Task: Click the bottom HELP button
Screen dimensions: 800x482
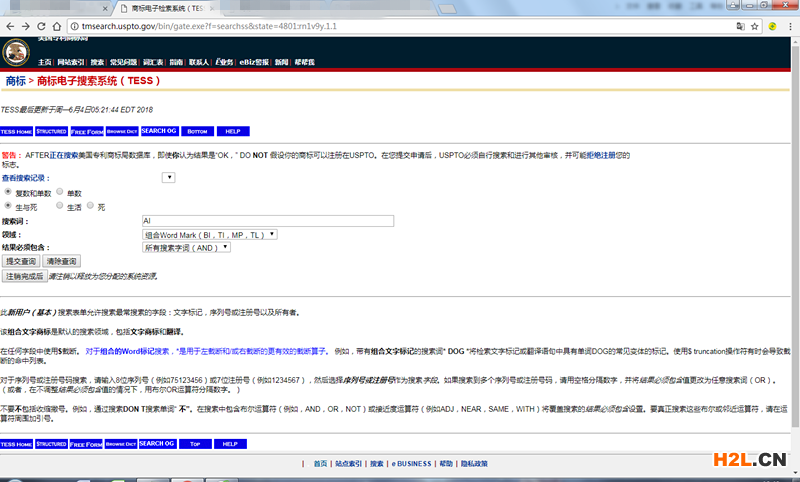Action: click(230, 444)
